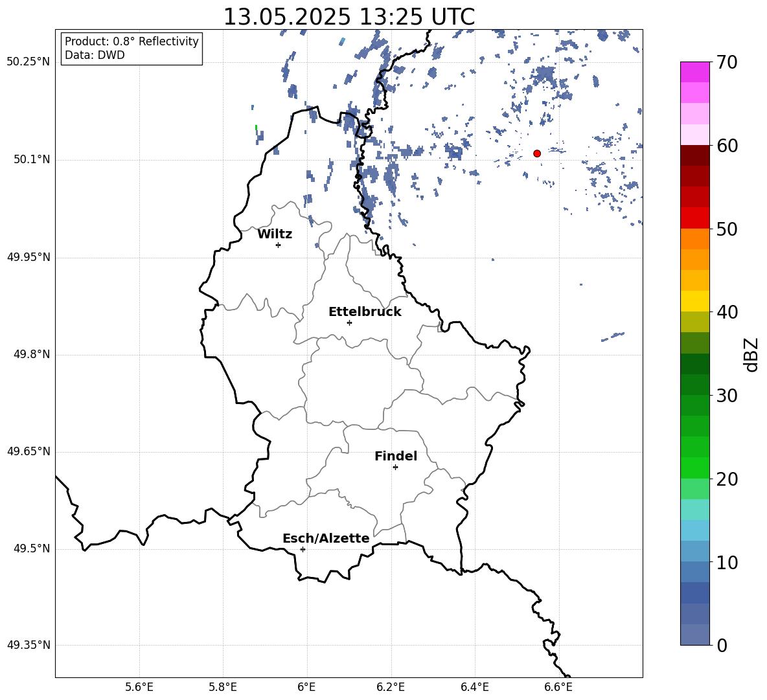Click the '6.2°E' longitude label
Viewport: 767px width, 700px height.
point(391,687)
